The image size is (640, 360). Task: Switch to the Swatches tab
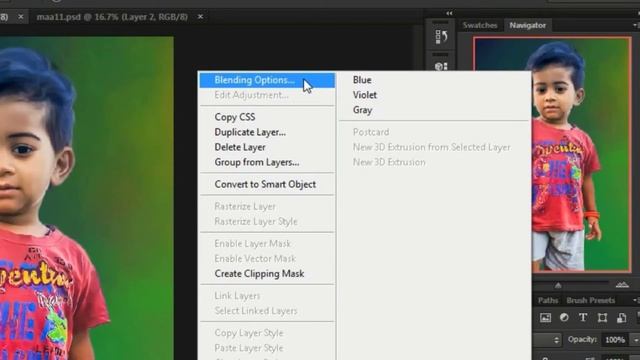point(480,25)
